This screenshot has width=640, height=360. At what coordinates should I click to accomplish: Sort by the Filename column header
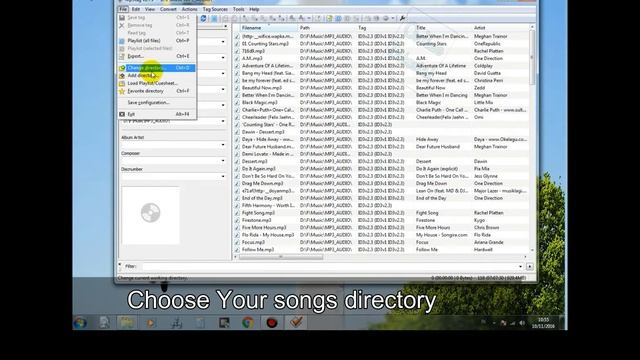(268, 28)
